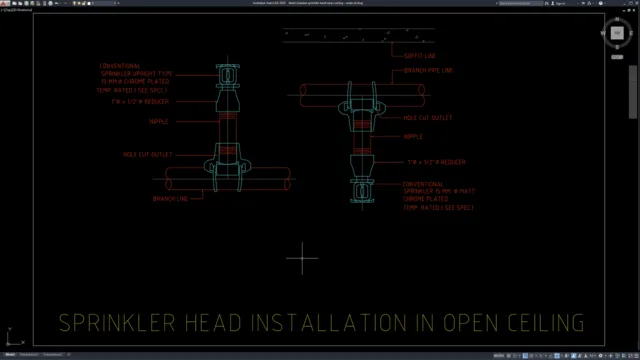
Task: Click the Sign In button
Action: pyautogui.click(x=559, y=3)
